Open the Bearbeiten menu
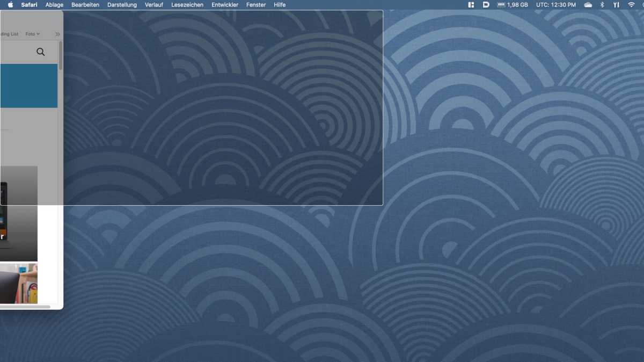The width and height of the screenshot is (644, 362). [85, 5]
